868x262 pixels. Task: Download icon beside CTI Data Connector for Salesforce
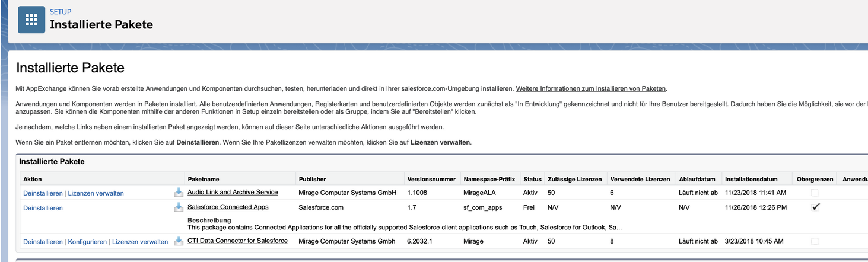point(178,241)
